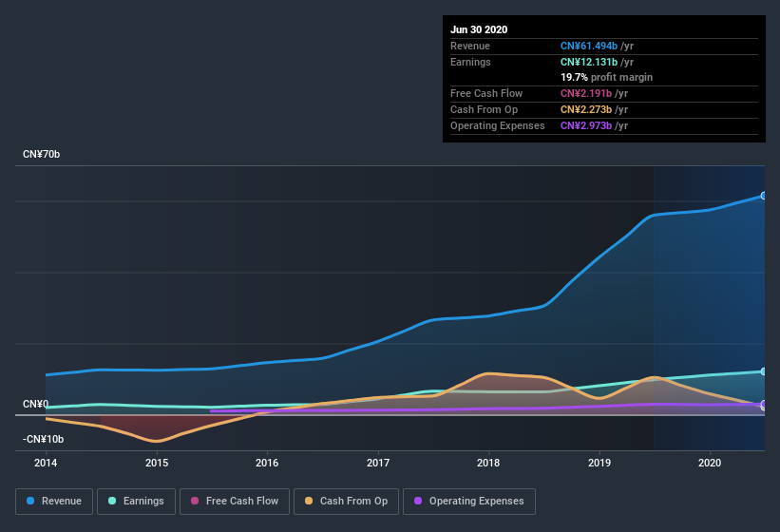Click the 2018 year label on axis
Viewport: 780px width, 532px height.
point(488,463)
